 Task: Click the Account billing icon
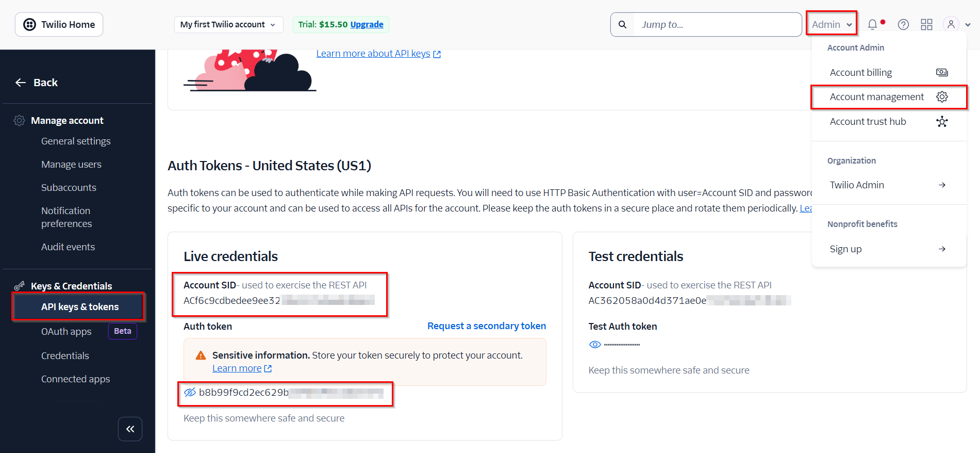coord(942,72)
